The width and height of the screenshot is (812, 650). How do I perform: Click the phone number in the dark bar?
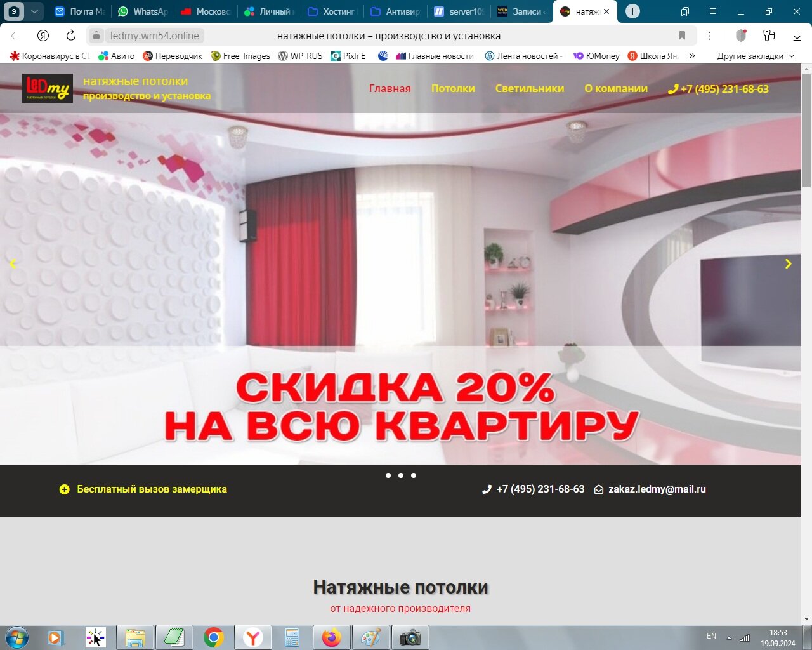click(534, 489)
